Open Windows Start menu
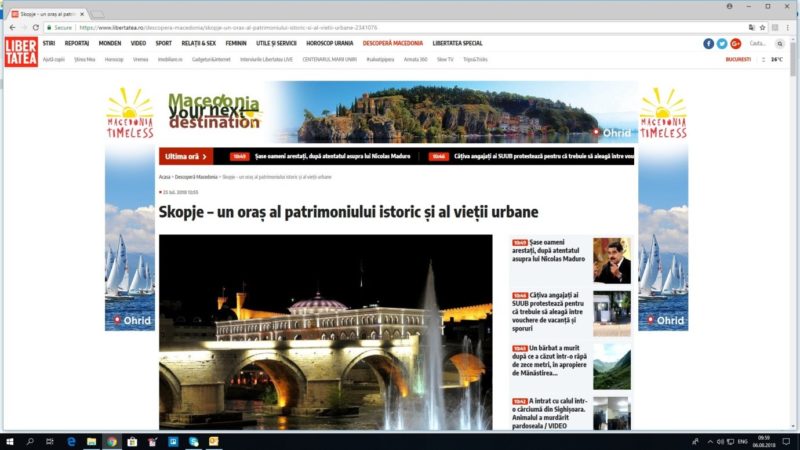 pos(9,441)
